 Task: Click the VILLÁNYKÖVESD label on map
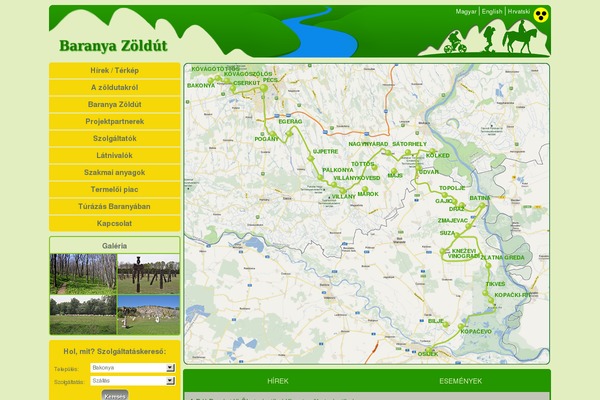(x=357, y=178)
